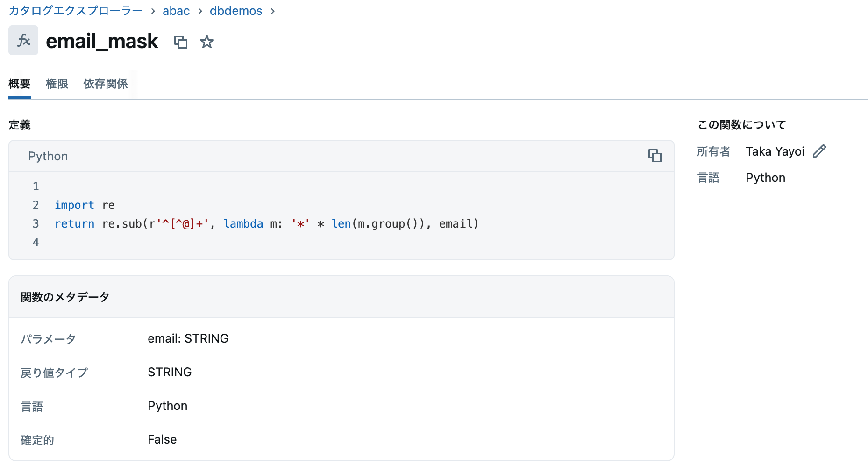
Task: Click the owner name Taka Yayoi
Action: (776, 151)
